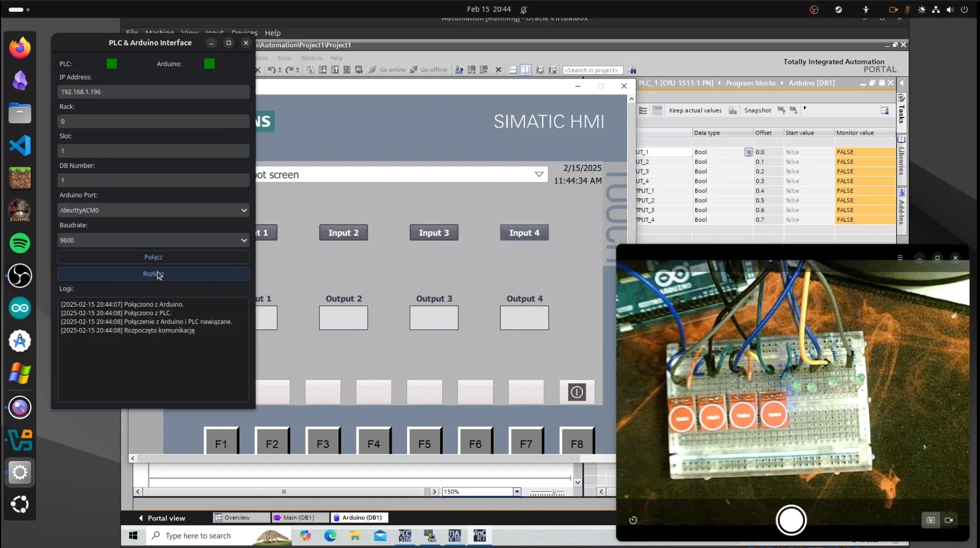The height and width of the screenshot is (548, 980).
Task: Click the camera shutter capture button
Action: click(791, 520)
